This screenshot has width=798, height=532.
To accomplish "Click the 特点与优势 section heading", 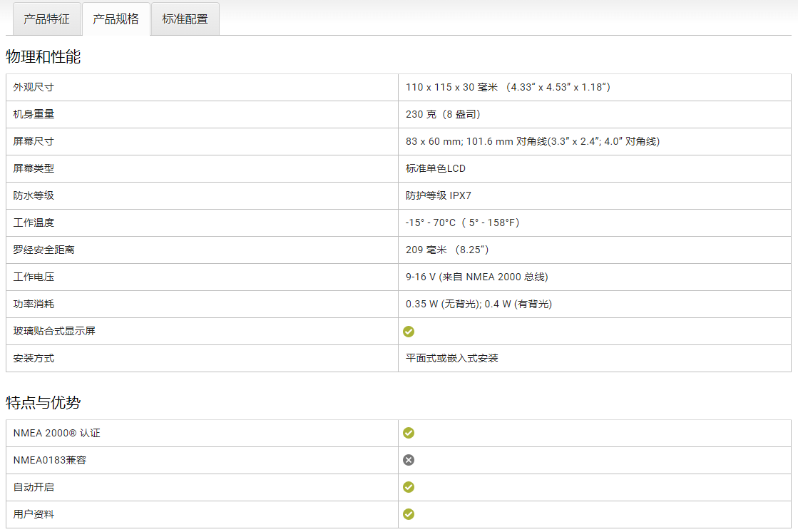I will (x=44, y=403).
